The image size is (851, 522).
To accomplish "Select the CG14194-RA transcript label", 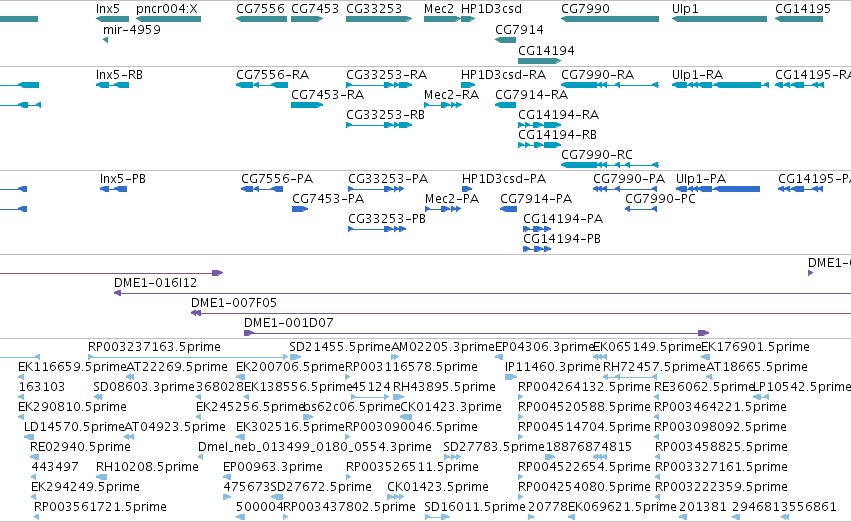I will pos(558,114).
